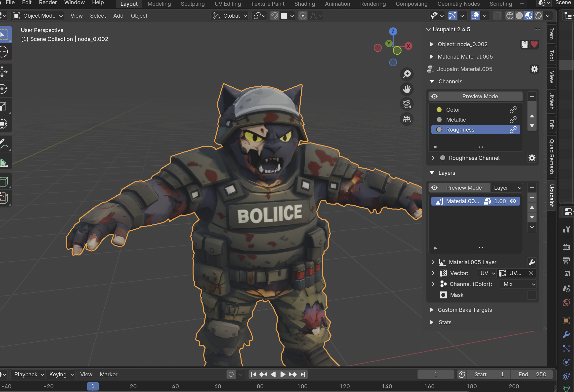Click the wrench icon for Material.005 Layer
Screen dimensions: 574x392
(x=532, y=262)
